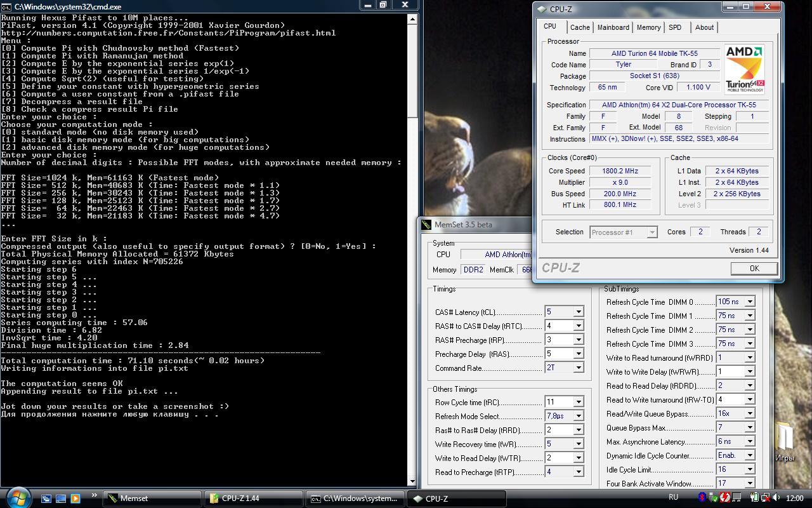Click the active CPU-Z taskbar button
This screenshot has height=508, width=812.
coord(455,498)
